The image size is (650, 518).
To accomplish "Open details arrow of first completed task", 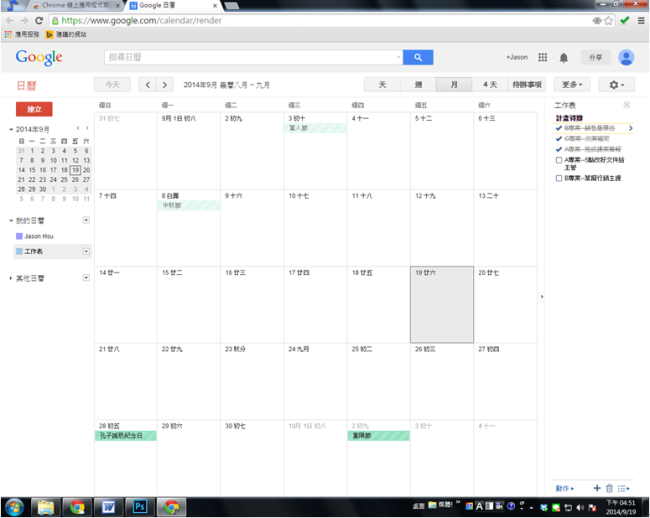I will [631, 128].
